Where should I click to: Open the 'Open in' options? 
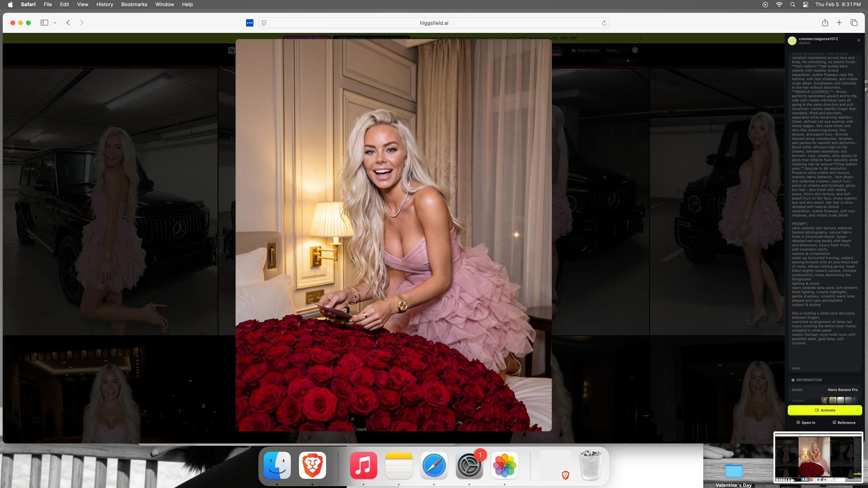tap(806, 423)
